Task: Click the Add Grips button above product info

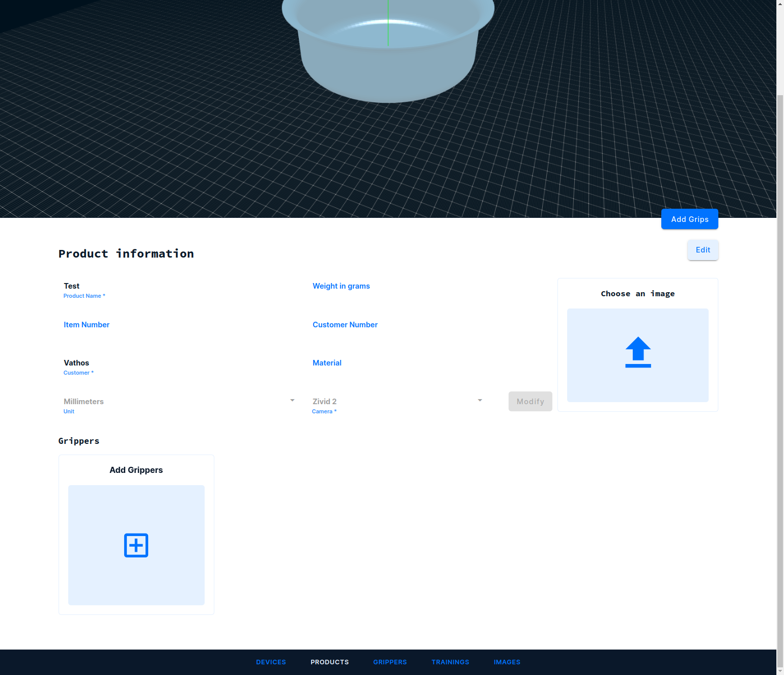Action: (689, 219)
